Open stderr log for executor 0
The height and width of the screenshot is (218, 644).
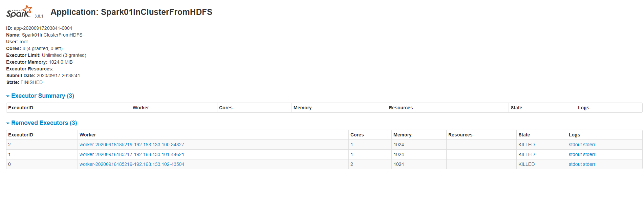[589, 164]
